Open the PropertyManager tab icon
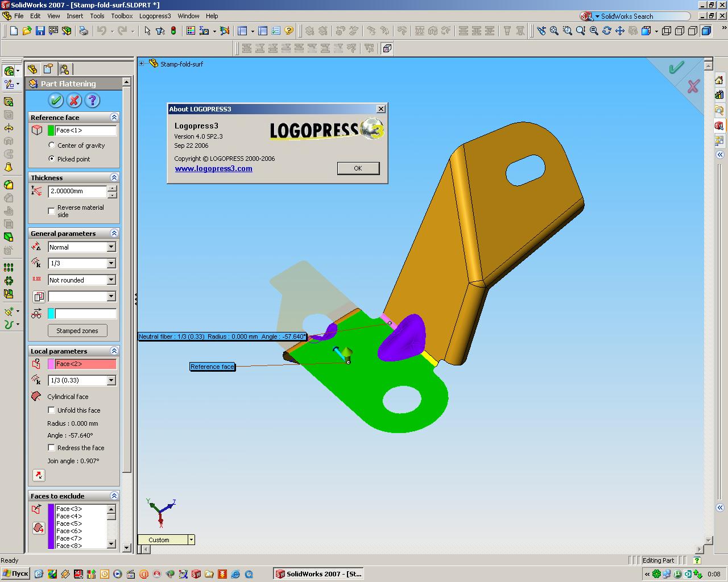This screenshot has width=728, height=582. [x=48, y=69]
